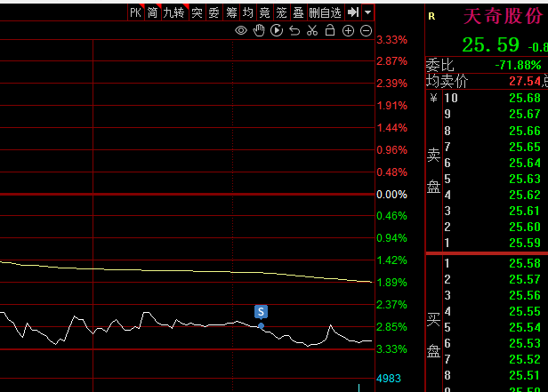Click the 天奇股份 stock name
This screenshot has height=392, width=548.
coord(503,16)
